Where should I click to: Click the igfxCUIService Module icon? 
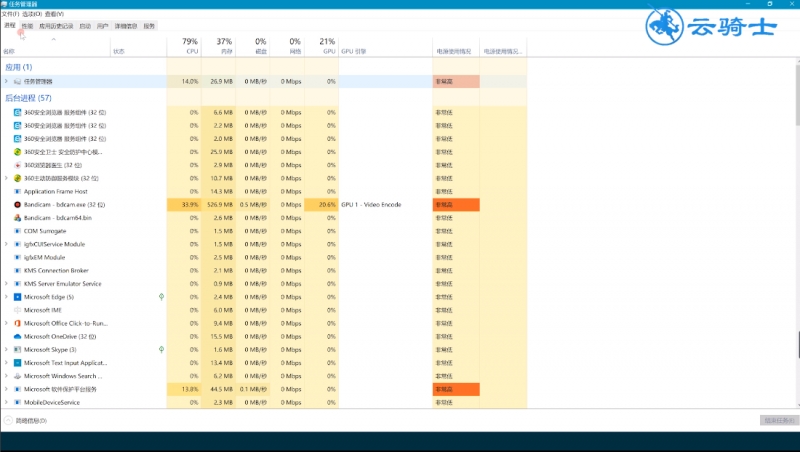17,244
